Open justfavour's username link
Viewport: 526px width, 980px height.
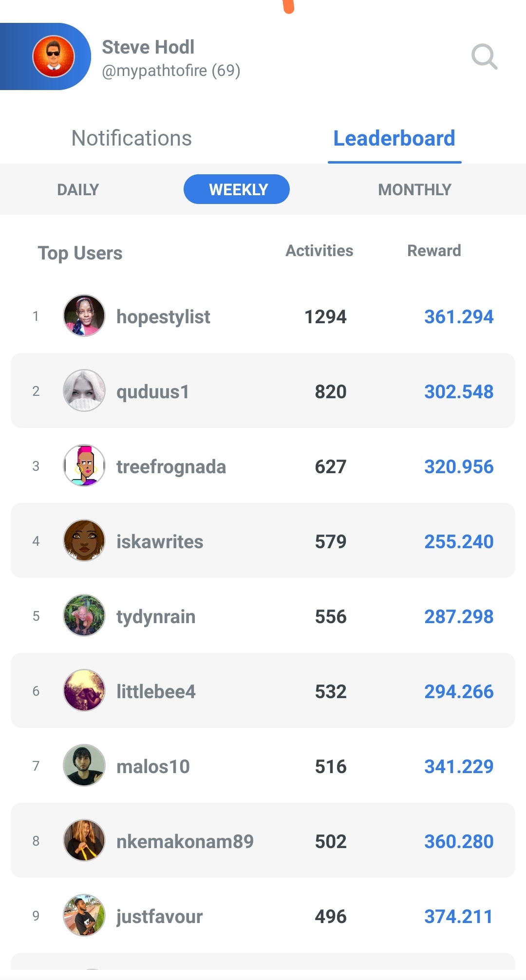[159, 917]
